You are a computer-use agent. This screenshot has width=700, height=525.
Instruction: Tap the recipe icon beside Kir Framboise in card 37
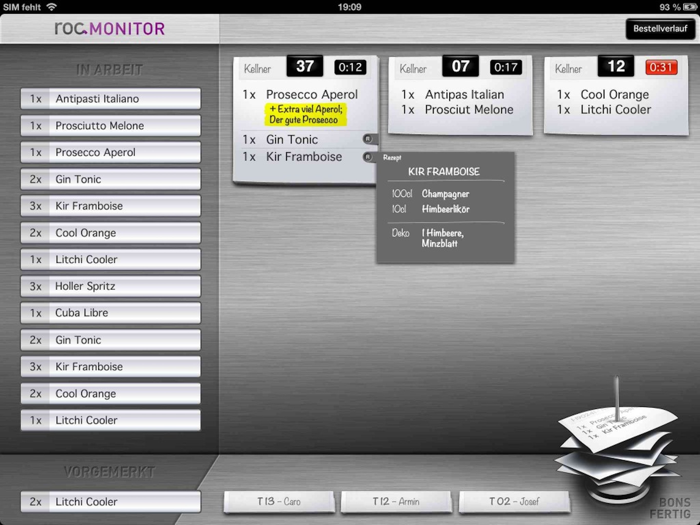(368, 157)
